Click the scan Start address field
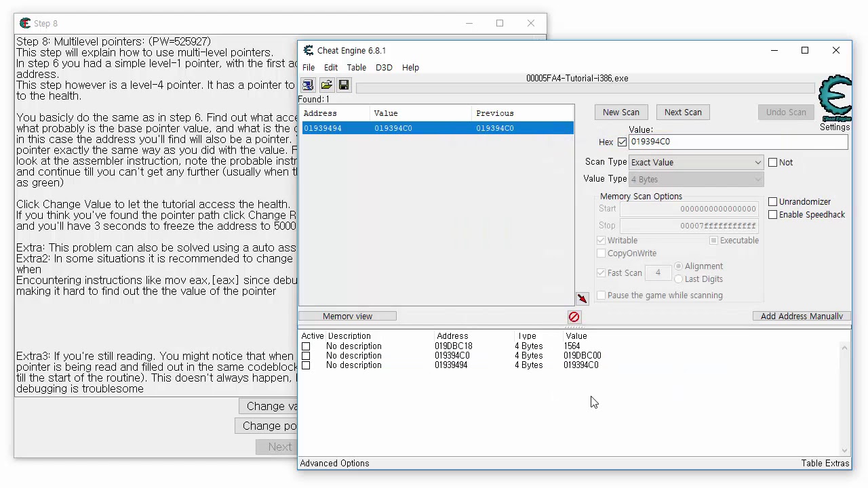Image resolution: width=868 pixels, height=488 pixels. pyautogui.click(x=688, y=209)
